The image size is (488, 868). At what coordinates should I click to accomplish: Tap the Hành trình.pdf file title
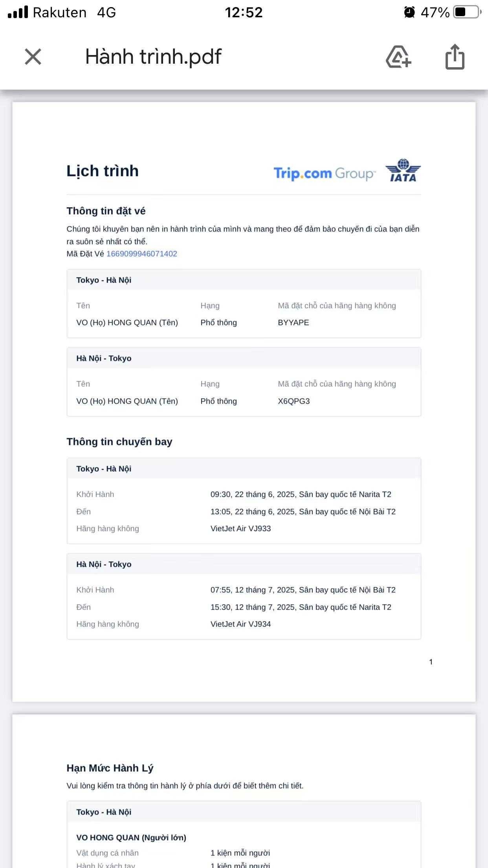click(x=153, y=57)
